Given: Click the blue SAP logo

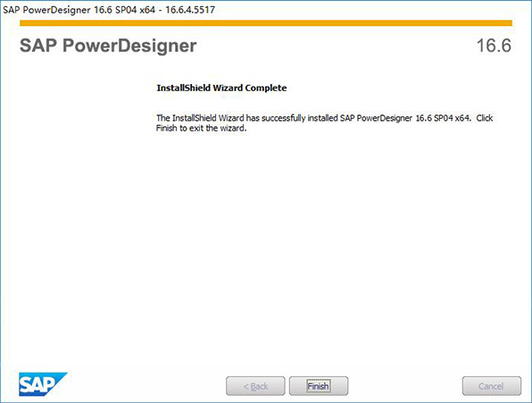Looking at the screenshot, I should (x=43, y=384).
